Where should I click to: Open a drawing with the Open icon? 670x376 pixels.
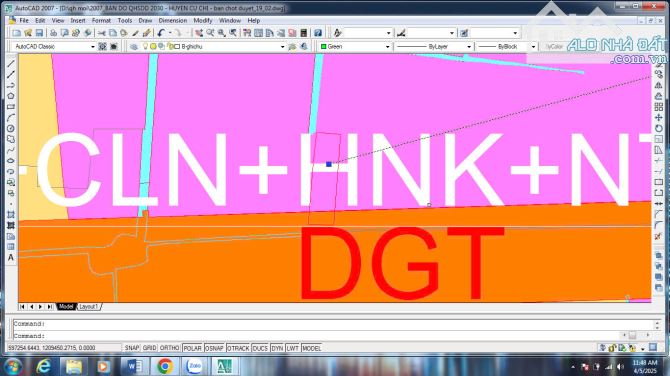click(28, 33)
